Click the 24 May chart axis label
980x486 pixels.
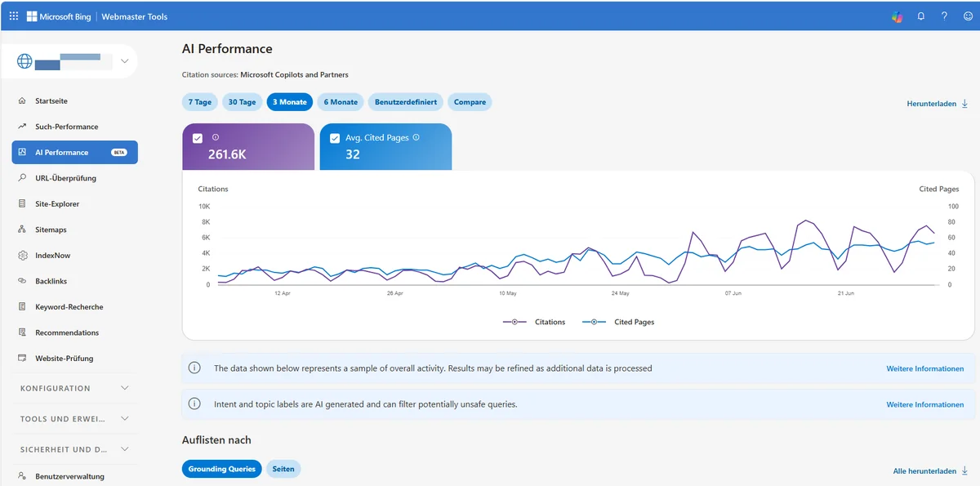pyautogui.click(x=620, y=292)
